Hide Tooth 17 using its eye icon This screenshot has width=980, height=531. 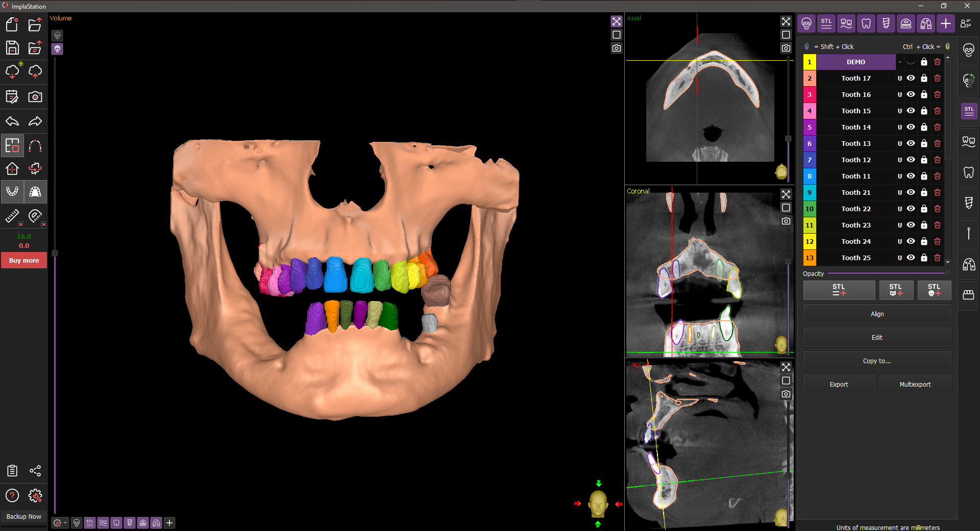(x=911, y=78)
